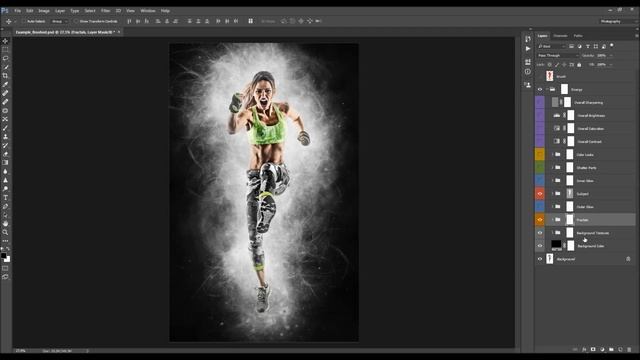Enable Show Transform Controls checkbox

(76, 21)
